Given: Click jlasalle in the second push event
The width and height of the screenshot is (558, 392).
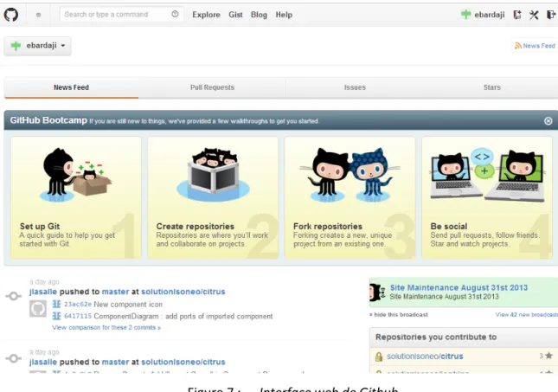Looking at the screenshot, I should point(43,362).
